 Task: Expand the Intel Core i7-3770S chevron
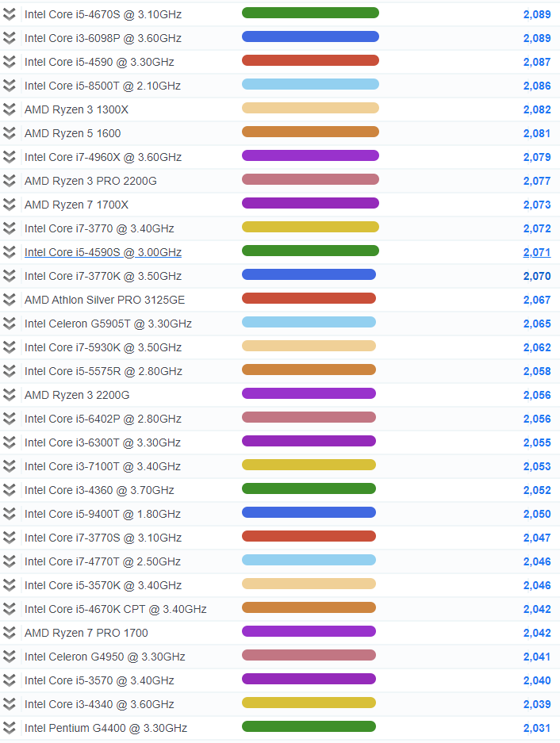pos(9,538)
